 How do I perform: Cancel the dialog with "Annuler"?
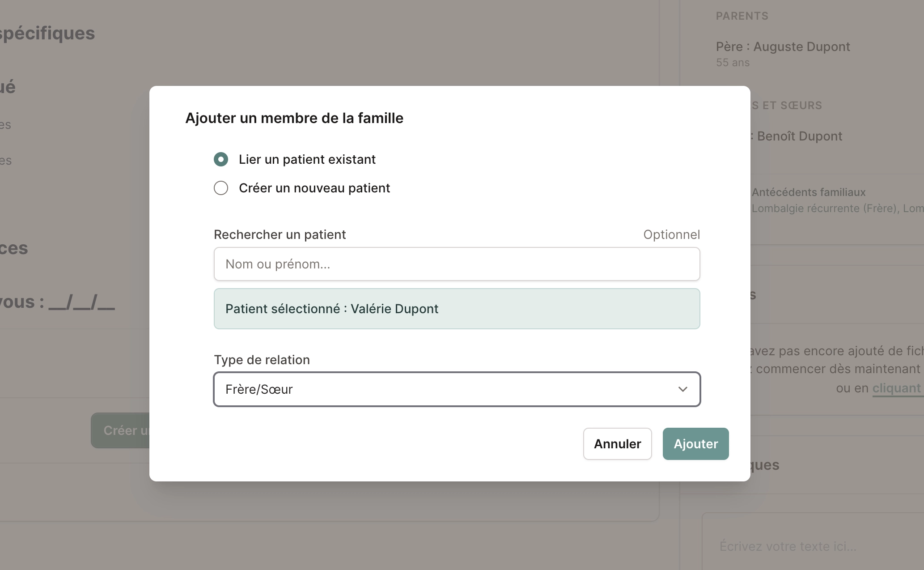(x=617, y=443)
